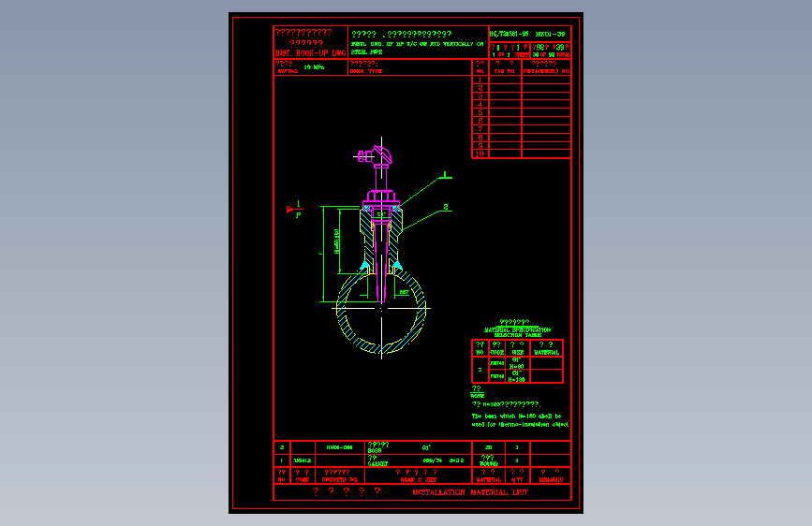Click the 'PIPE(VESSEL) NO.' column header

coord(546,71)
